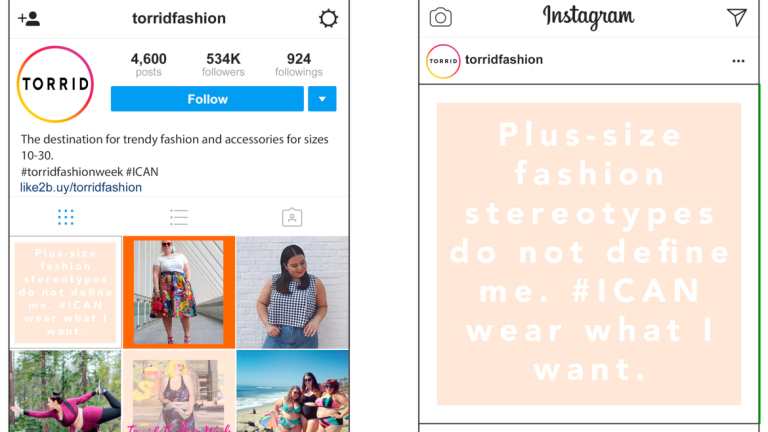The width and height of the screenshot is (768, 432).
Task: Open the settings gear icon
Action: click(x=328, y=19)
